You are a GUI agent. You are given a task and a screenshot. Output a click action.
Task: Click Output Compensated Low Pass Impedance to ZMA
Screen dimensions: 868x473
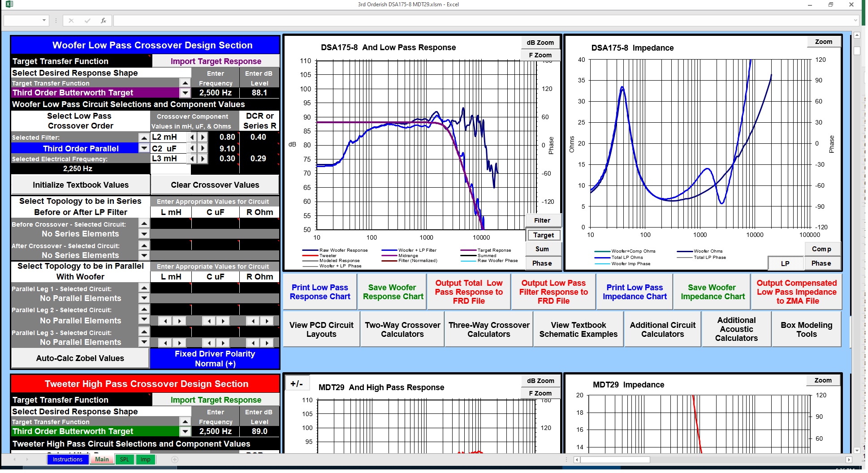coord(797,292)
